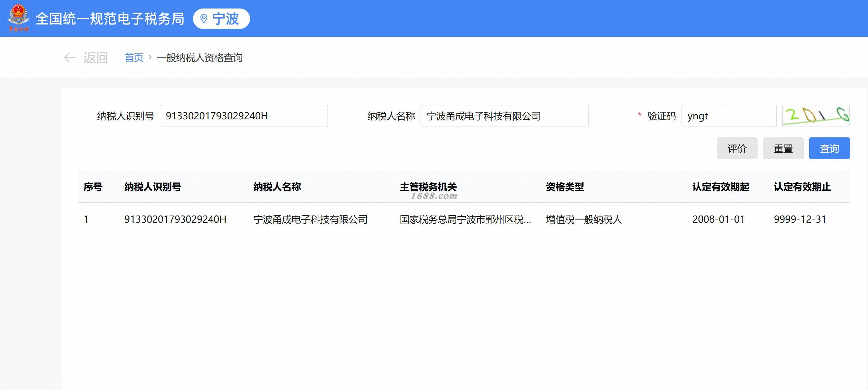Click the truncated 国家税务总局宁波市鄞州区税... cell
The height and width of the screenshot is (390, 868).
pos(465,219)
